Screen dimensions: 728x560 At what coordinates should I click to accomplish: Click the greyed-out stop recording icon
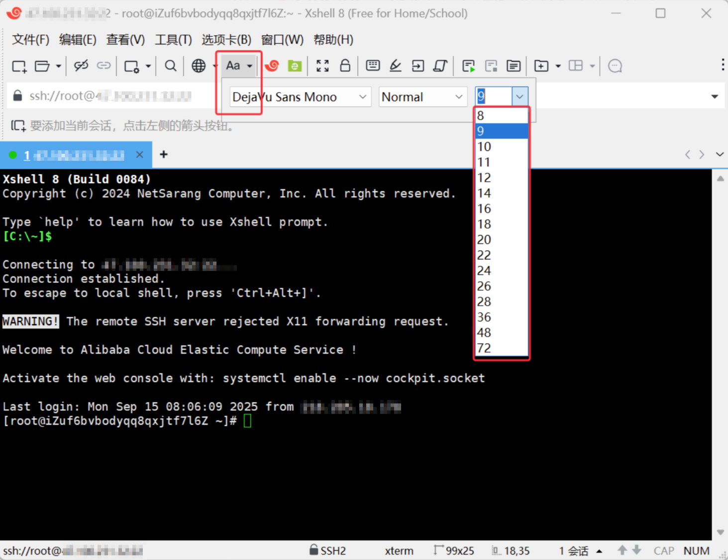[x=491, y=66]
